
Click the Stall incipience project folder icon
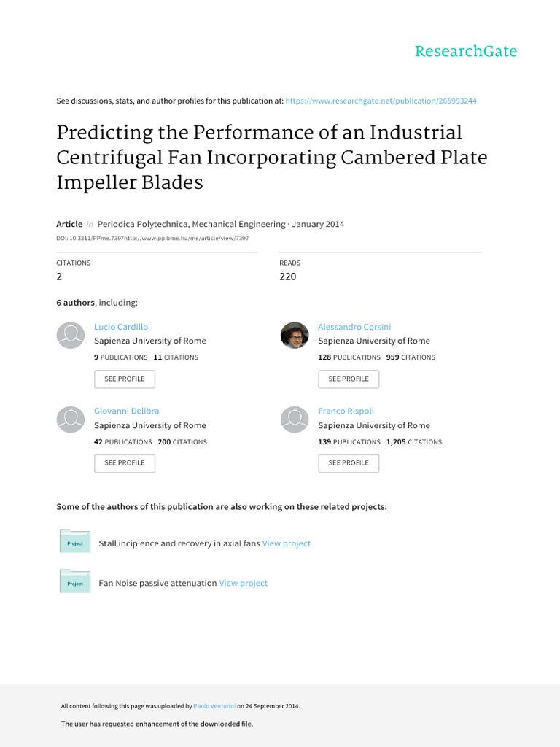coord(74,542)
